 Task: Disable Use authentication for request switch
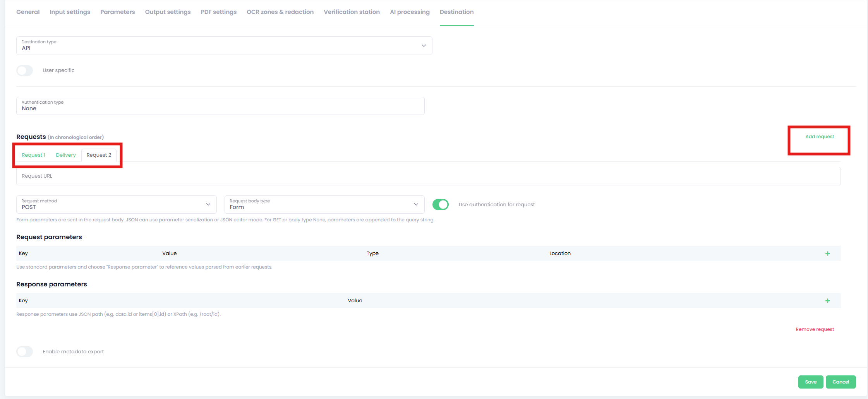441,204
